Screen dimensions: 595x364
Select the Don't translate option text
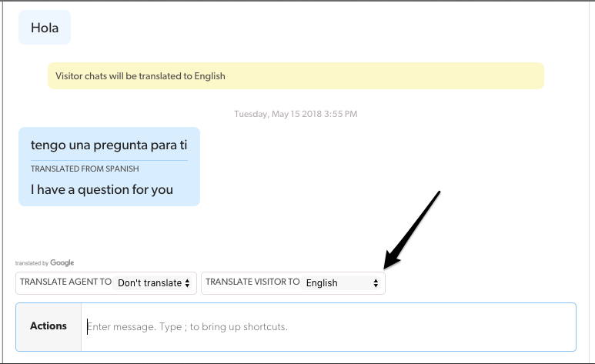point(149,283)
